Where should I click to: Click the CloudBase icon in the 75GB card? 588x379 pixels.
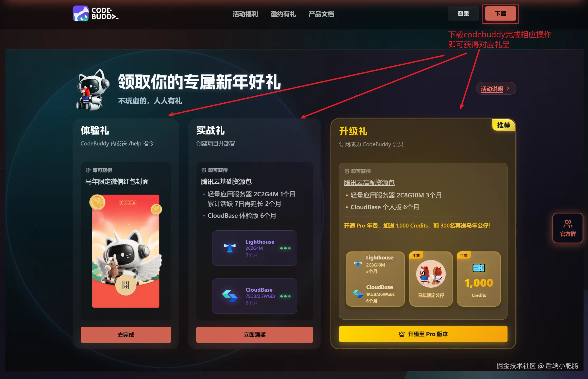230,296
